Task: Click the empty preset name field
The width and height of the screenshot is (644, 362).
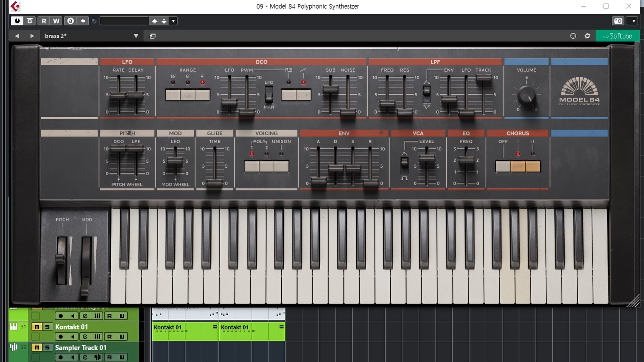Action: click(124, 21)
